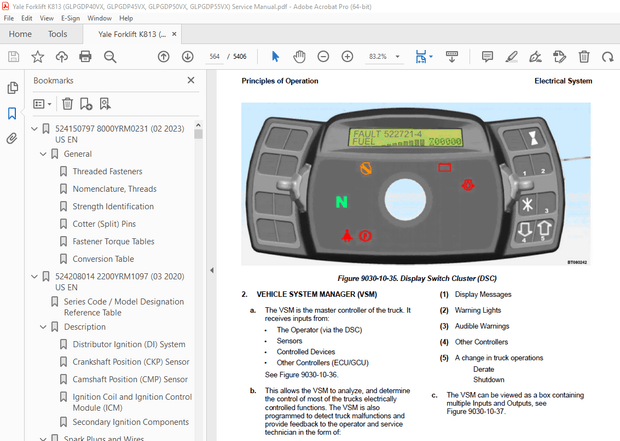Collapse the 524208014 2200YRM1097 bookmark

(x=34, y=276)
